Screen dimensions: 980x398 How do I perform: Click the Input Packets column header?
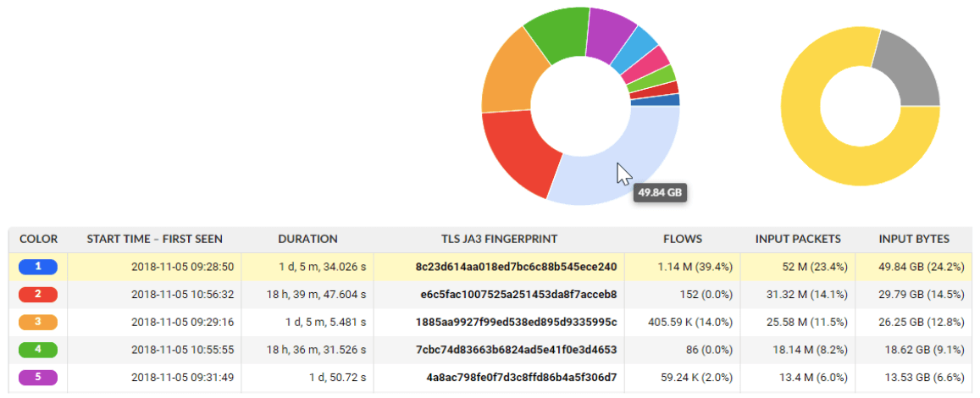point(798,239)
